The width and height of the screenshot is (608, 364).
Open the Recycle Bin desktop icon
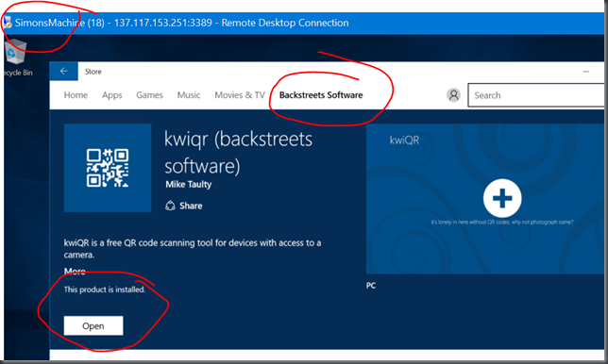[16, 58]
